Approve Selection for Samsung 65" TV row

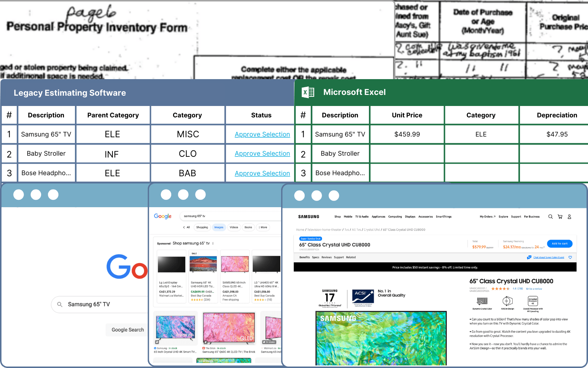[262, 134]
